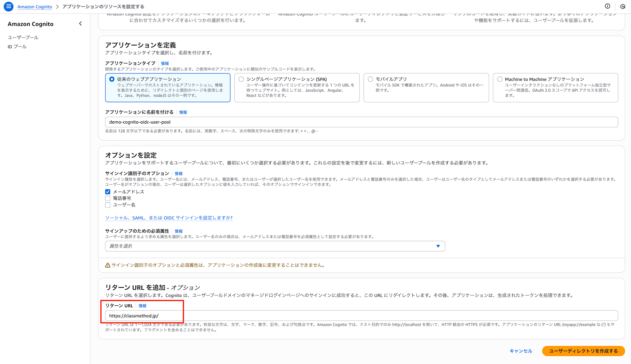Select 従来のウェブアプリケーション radio option

(x=112, y=79)
